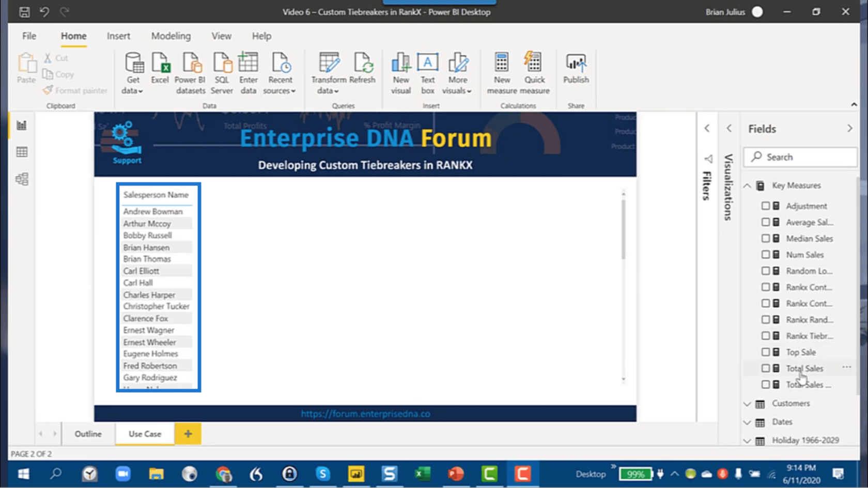The width and height of the screenshot is (868, 488).
Task: Click the Undo arrow in title bar
Action: click(x=44, y=12)
